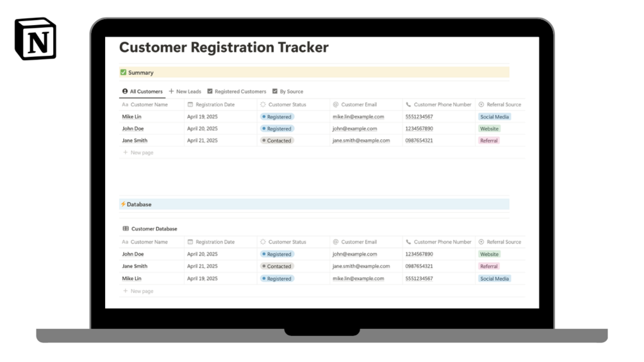Screen dimensions: 644x362
Task: Open the Registered Customers view tab
Action: click(237, 91)
